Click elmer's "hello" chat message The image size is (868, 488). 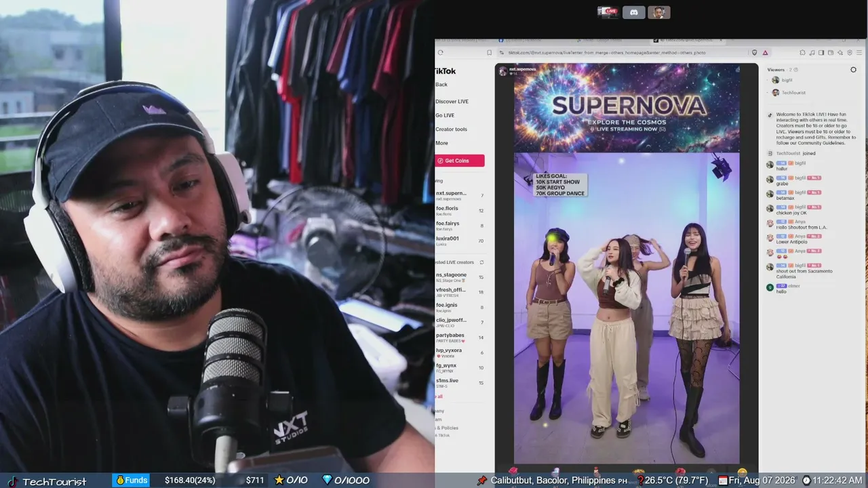(x=781, y=291)
